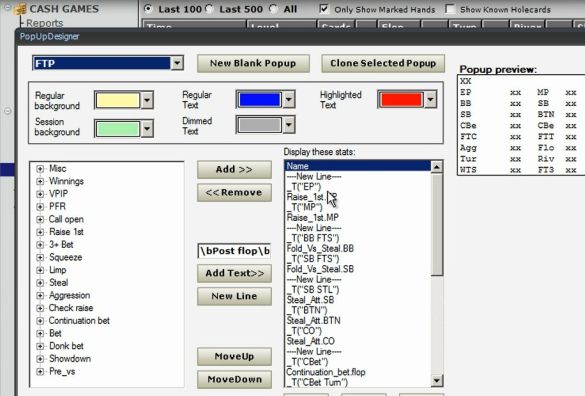Expand the Misc stat category
This screenshot has width=585, height=396.
(40, 169)
